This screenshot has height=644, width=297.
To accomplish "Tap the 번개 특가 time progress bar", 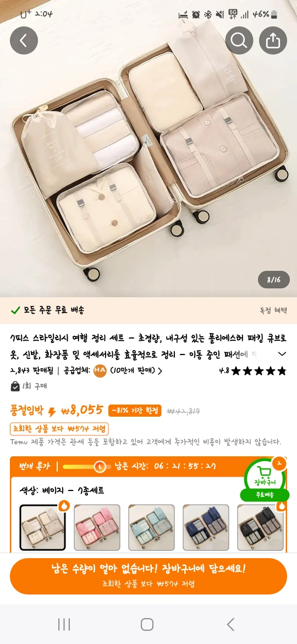I will pos(86,467).
